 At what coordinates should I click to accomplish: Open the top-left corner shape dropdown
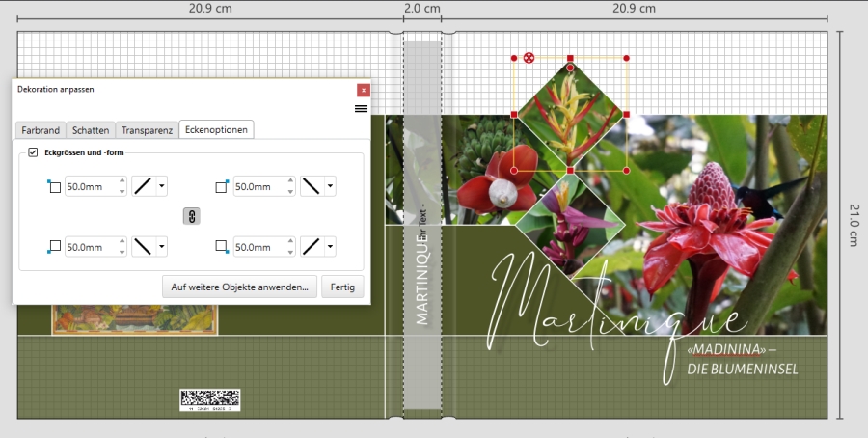(x=161, y=186)
